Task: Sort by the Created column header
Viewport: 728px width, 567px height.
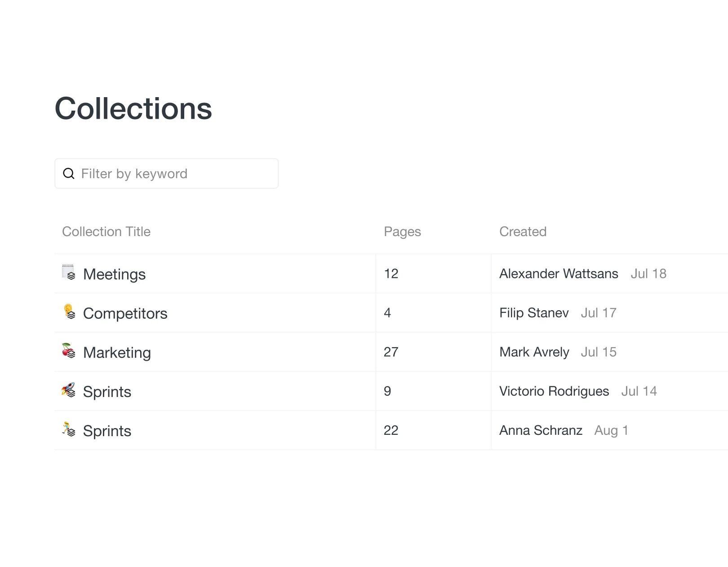Action: click(523, 232)
